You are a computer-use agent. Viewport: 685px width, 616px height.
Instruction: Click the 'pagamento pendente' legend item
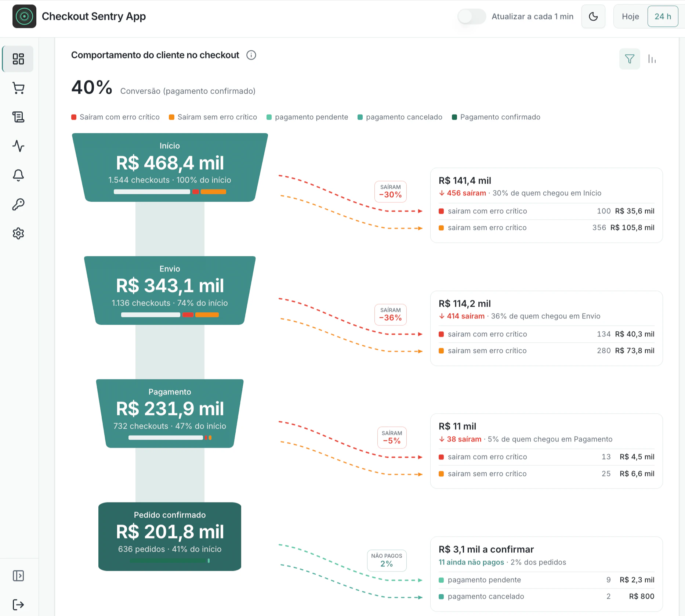point(307,117)
